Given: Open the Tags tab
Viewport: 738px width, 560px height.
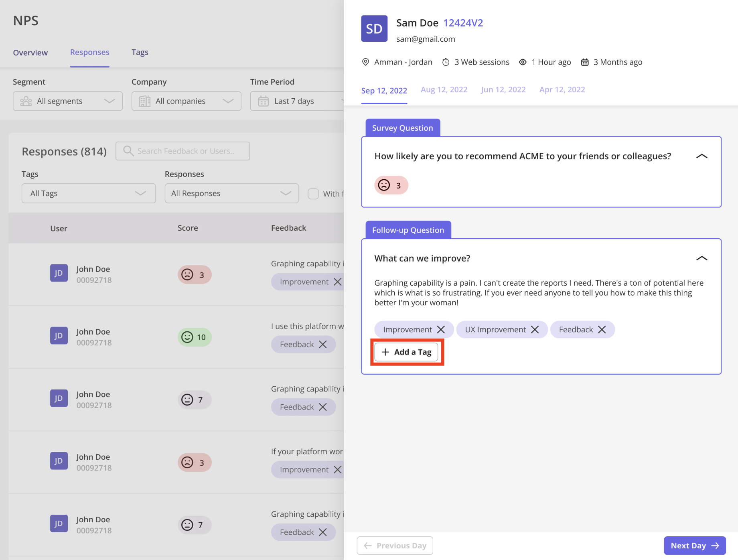Looking at the screenshot, I should pyautogui.click(x=140, y=52).
